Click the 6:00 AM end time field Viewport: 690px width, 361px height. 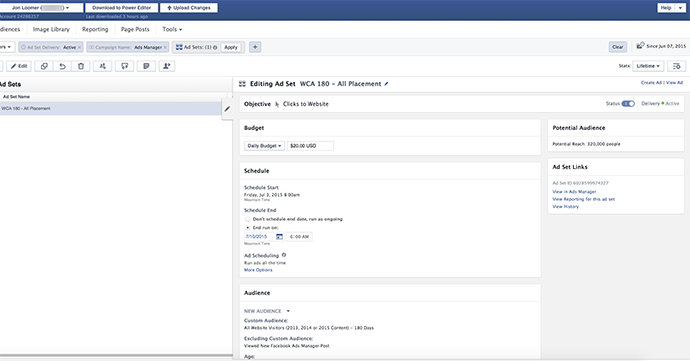tap(299, 237)
